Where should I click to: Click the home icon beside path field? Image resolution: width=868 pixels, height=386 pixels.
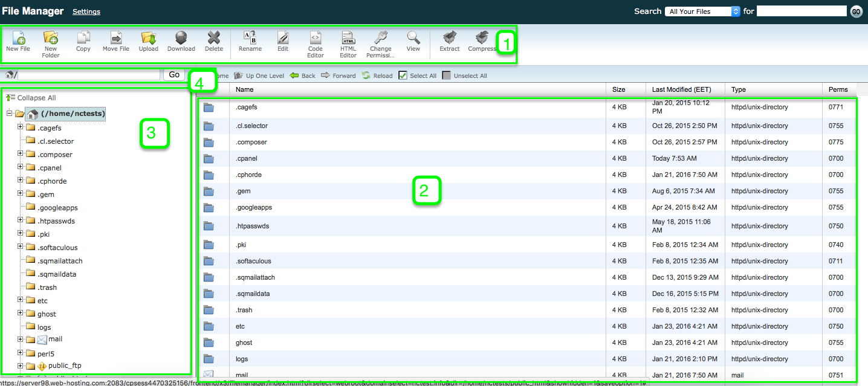10,75
